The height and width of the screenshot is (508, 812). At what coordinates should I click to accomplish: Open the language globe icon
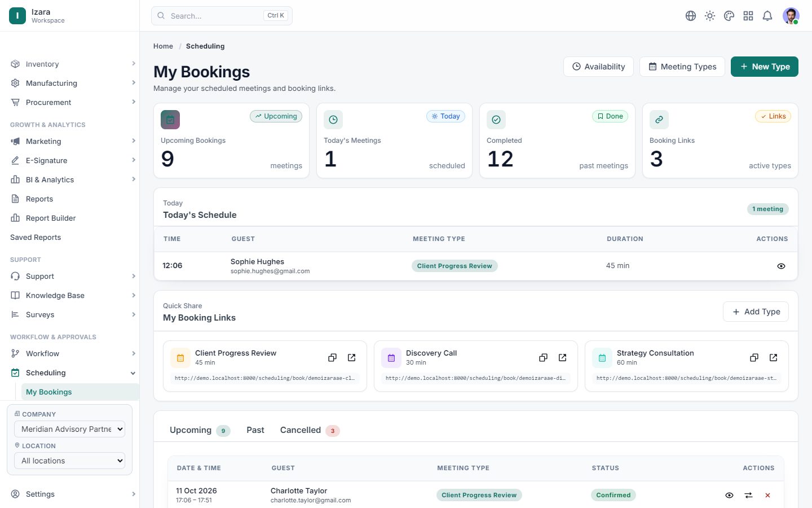691,16
